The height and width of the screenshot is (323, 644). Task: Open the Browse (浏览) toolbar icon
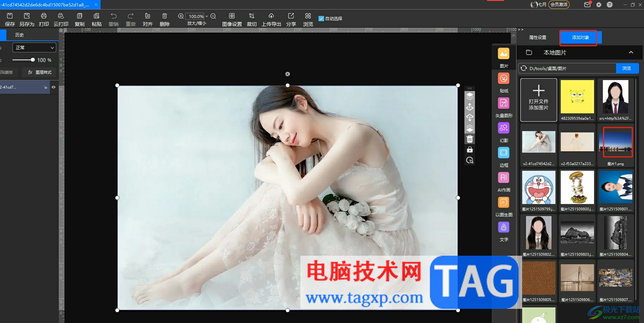coord(308,19)
